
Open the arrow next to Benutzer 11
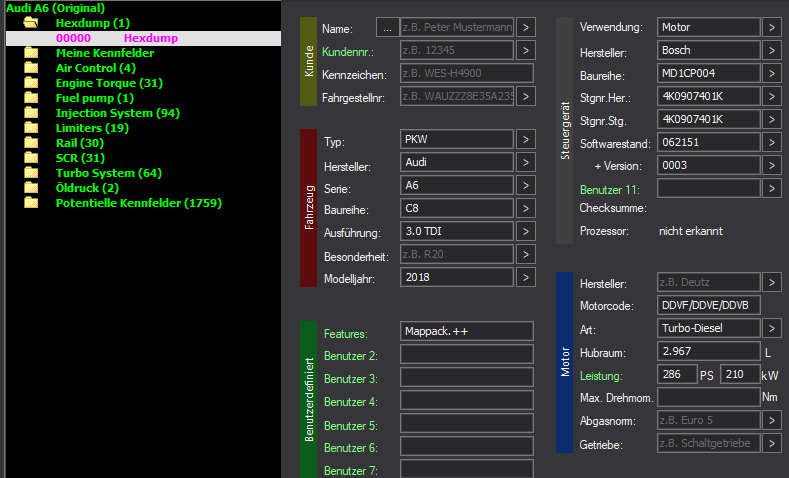771,188
